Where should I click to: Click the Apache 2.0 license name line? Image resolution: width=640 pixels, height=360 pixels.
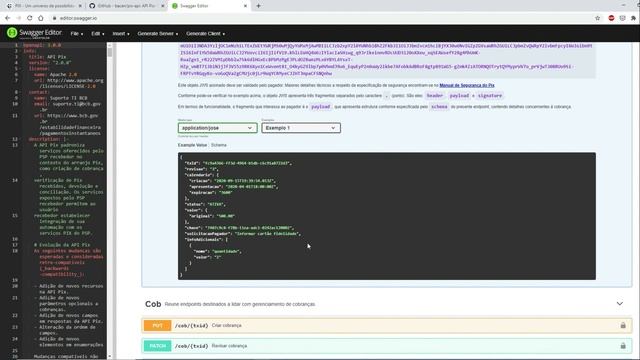click(x=56, y=74)
